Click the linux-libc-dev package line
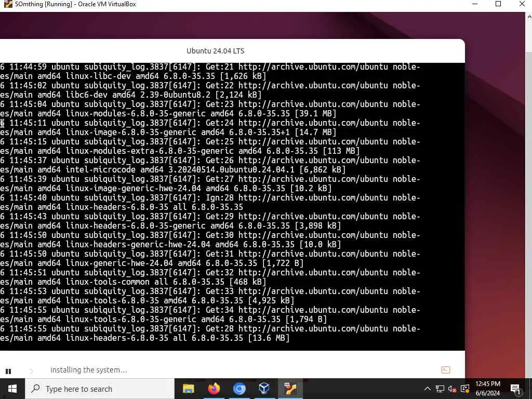The image size is (532, 399). 133,76
